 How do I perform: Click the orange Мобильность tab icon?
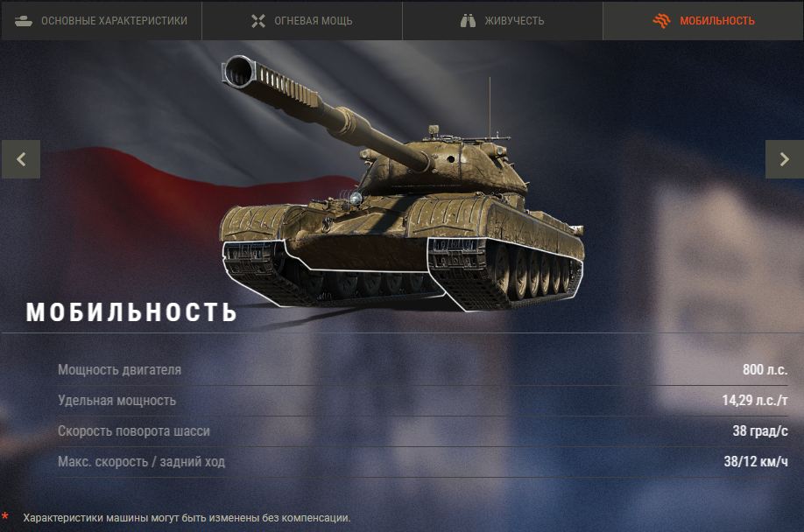click(661, 21)
